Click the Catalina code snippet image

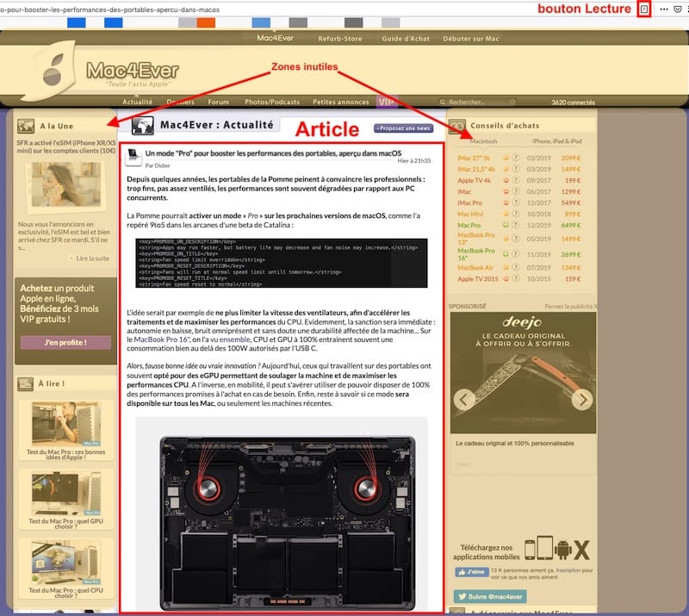[x=282, y=263]
